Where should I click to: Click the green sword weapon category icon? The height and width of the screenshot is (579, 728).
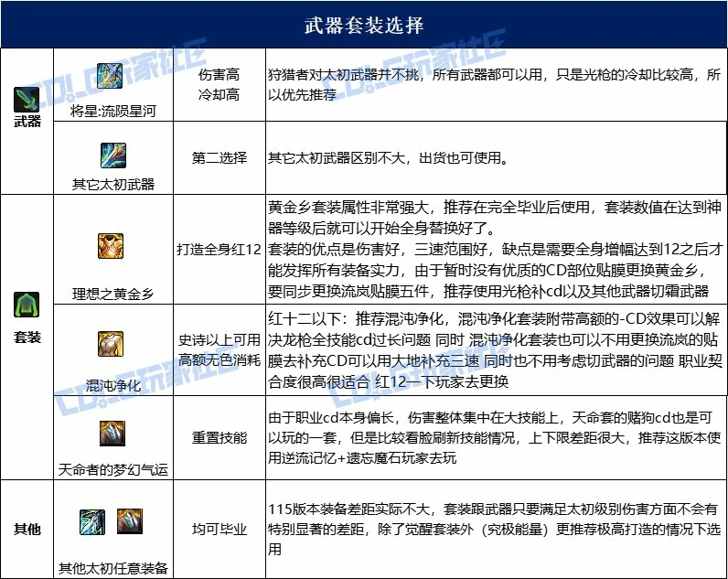(27, 99)
